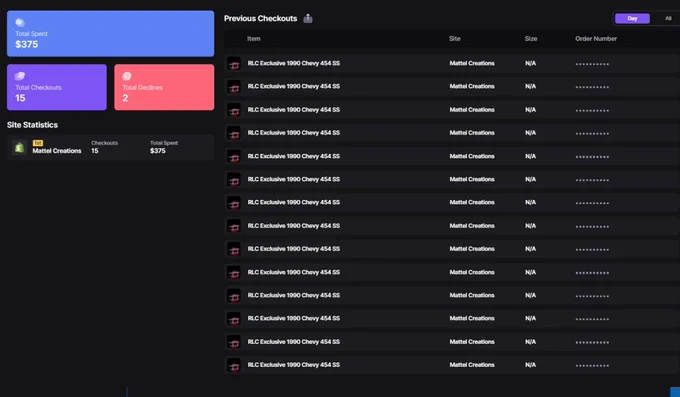Click the yellow 1st rank badge
The image size is (680, 397).
tap(38, 143)
